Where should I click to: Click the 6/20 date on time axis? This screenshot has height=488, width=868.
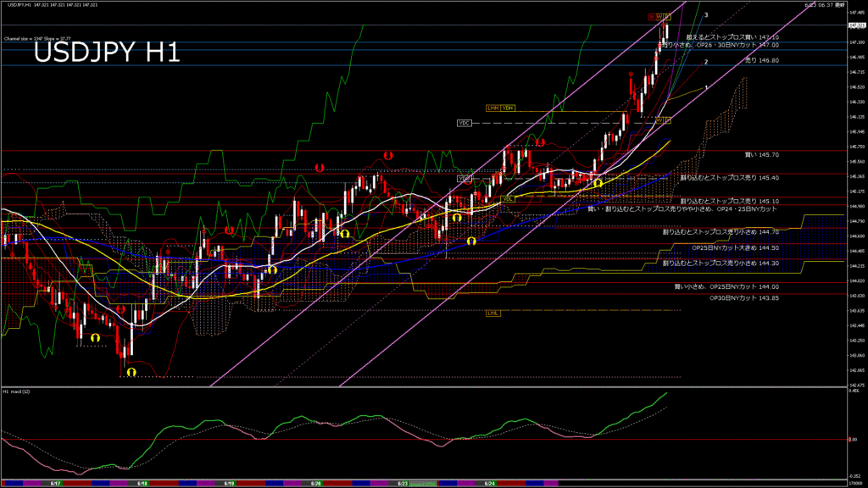pyautogui.click(x=316, y=483)
